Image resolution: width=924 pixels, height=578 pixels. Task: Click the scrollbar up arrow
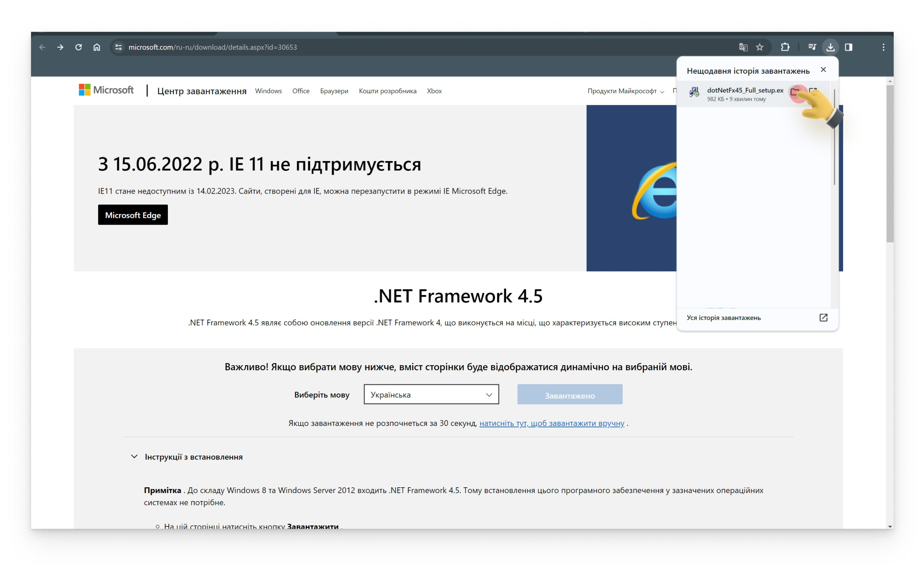pyautogui.click(x=890, y=81)
